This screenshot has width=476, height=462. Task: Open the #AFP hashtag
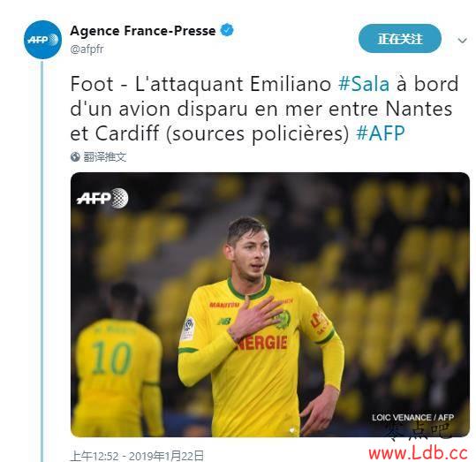(x=381, y=133)
